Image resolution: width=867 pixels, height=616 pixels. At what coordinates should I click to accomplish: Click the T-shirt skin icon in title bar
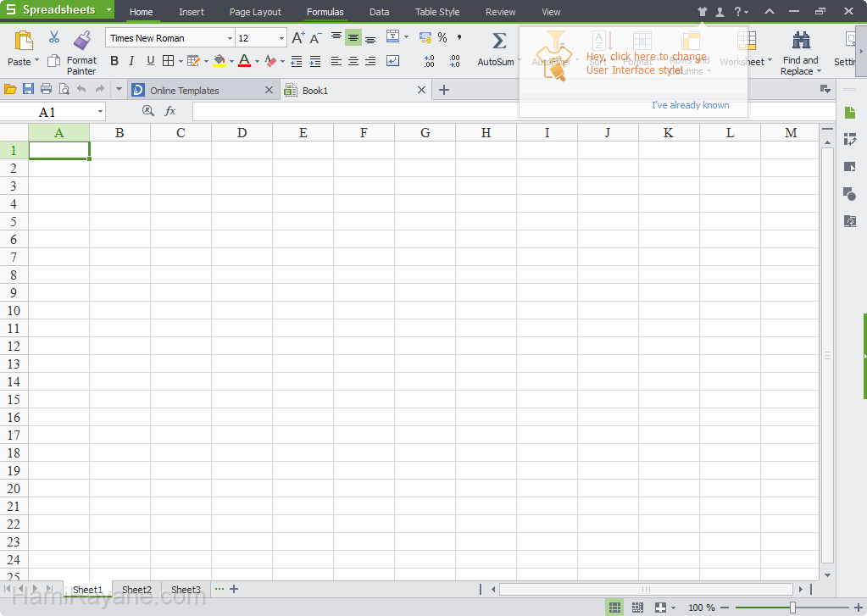(x=702, y=12)
